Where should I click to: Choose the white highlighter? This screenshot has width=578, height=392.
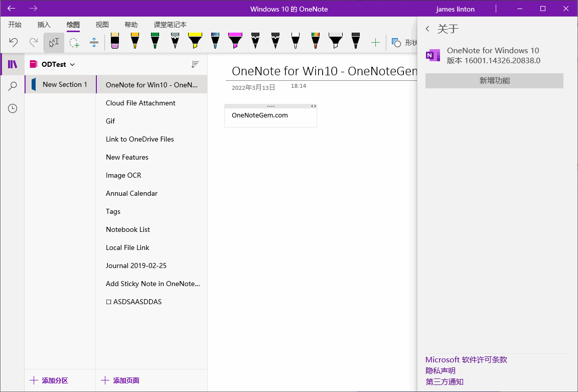pyautogui.click(x=336, y=41)
